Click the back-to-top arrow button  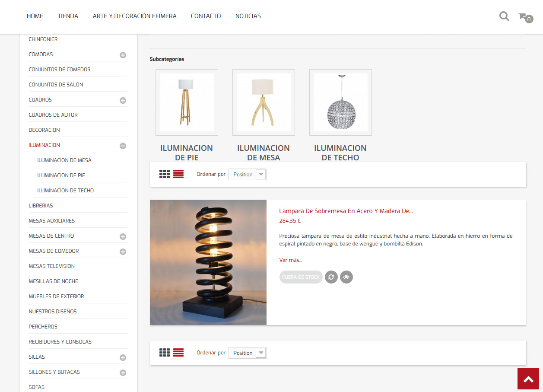coord(528,379)
